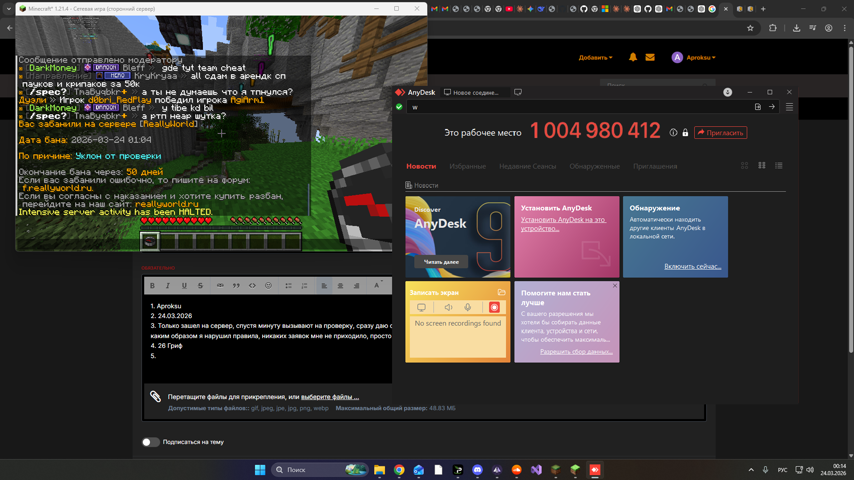Click monitor icon in Записать экран card
Viewport: 854px width, 480px height.
[x=421, y=307]
